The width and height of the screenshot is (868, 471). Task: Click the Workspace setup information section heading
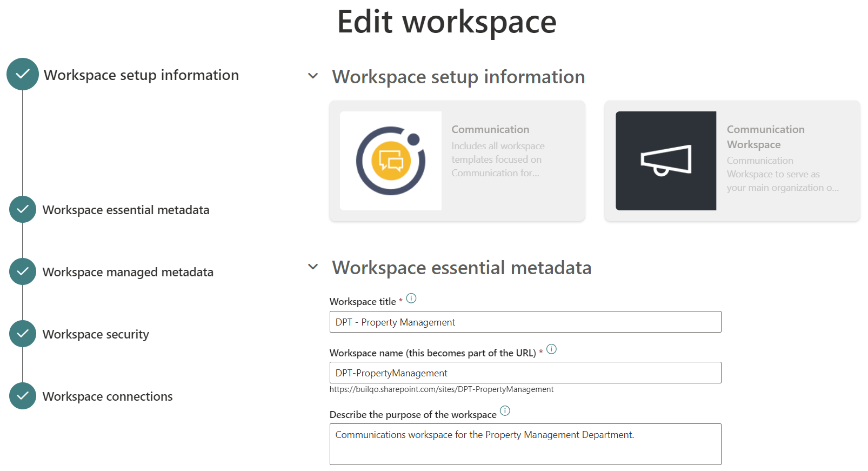pos(458,77)
